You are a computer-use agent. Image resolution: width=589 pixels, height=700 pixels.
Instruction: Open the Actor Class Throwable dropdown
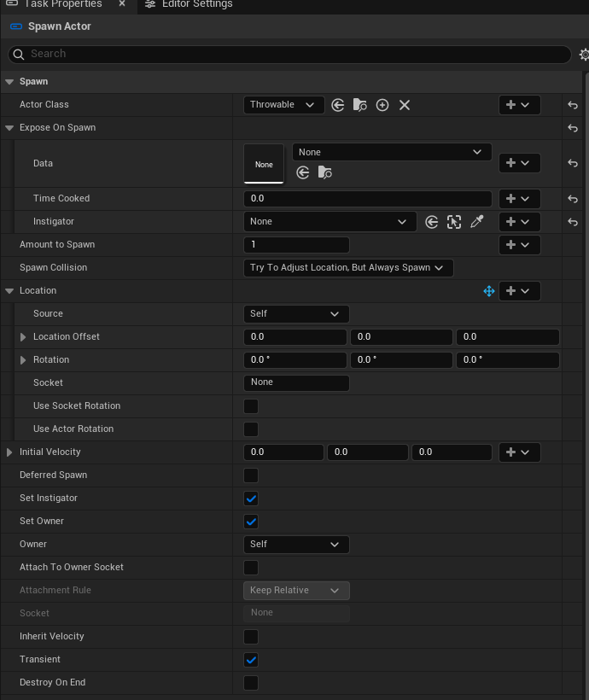click(x=284, y=105)
